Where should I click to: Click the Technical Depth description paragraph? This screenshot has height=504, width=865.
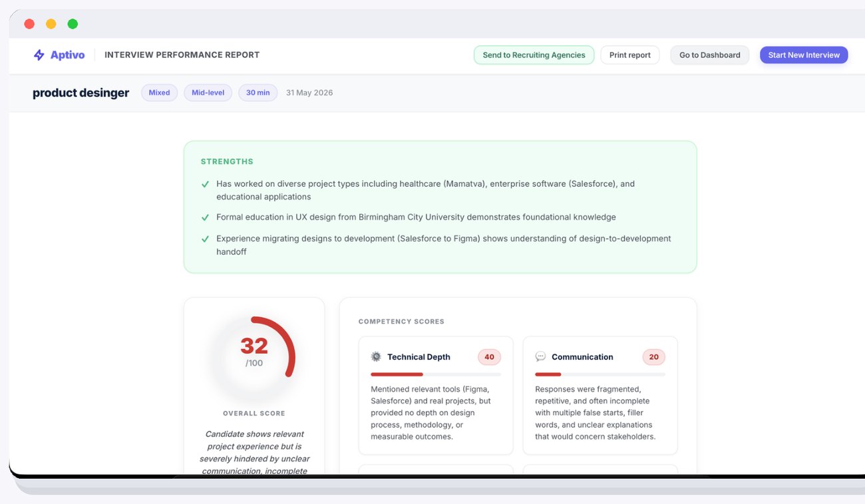point(432,413)
